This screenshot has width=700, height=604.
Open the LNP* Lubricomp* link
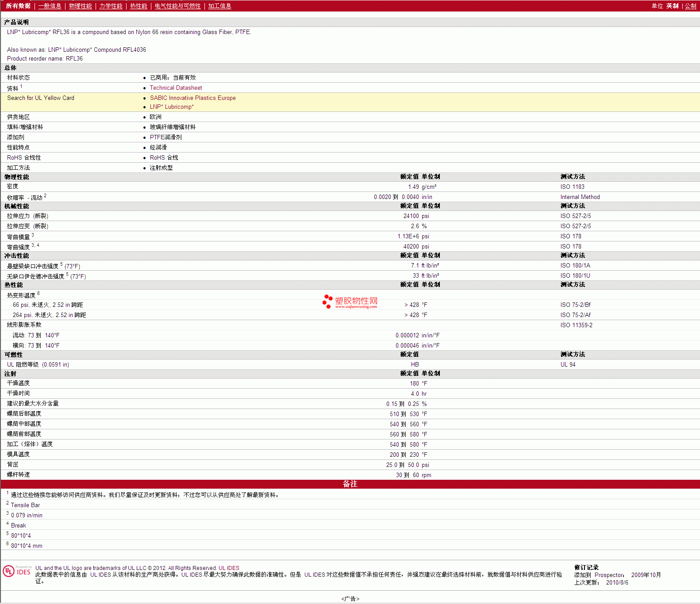(172, 107)
